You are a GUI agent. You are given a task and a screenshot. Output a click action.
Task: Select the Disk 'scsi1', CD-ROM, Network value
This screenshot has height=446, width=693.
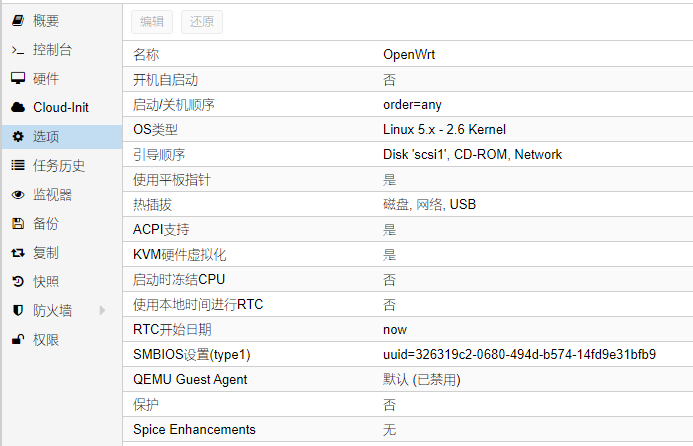(x=472, y=154)
